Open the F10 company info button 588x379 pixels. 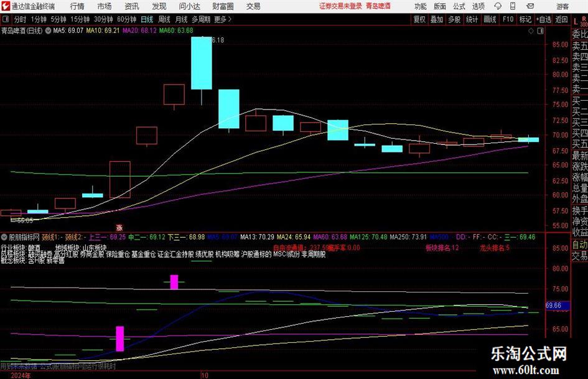click(508, 19)
